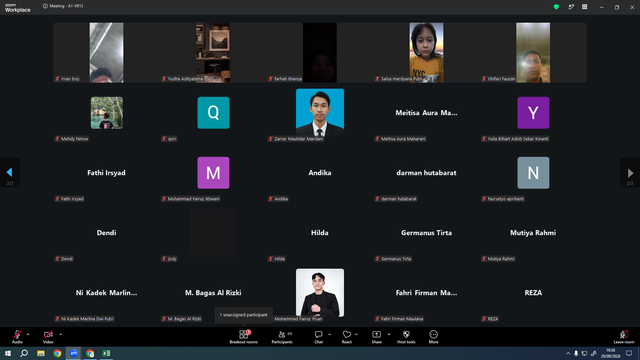Click the Leave room button
The image size is (640, 360).
tap(624, 337)
